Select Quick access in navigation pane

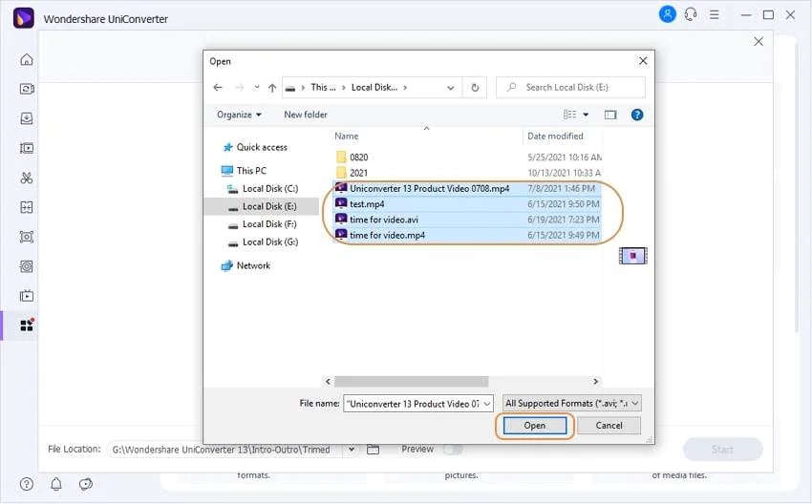[x=262, y=147]
